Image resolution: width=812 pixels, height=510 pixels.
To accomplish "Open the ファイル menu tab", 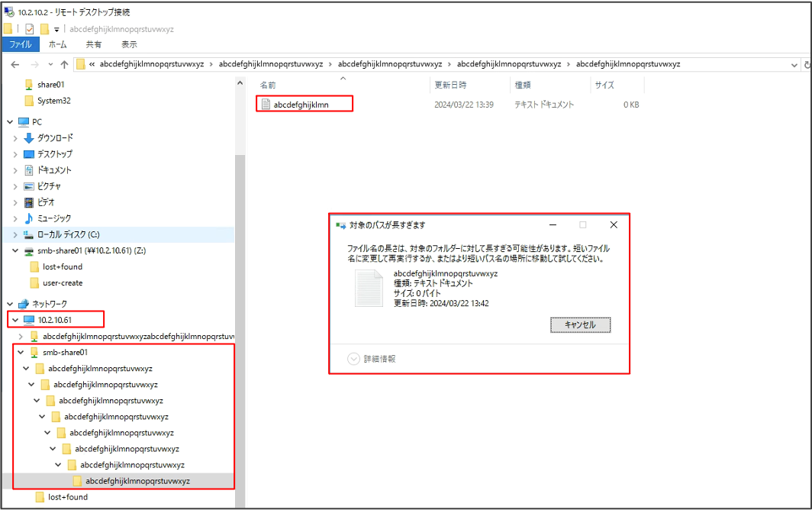I will point(20,44).
